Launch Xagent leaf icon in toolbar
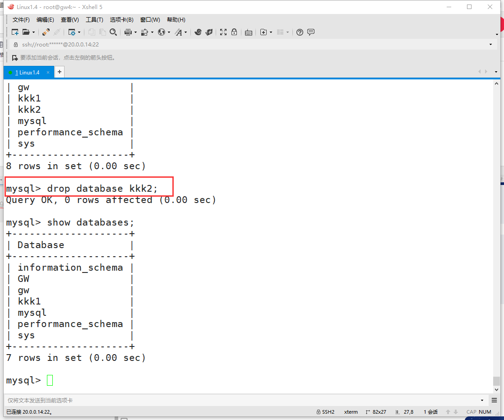Screen dimensions: 504x420 (x=209, y=32)
